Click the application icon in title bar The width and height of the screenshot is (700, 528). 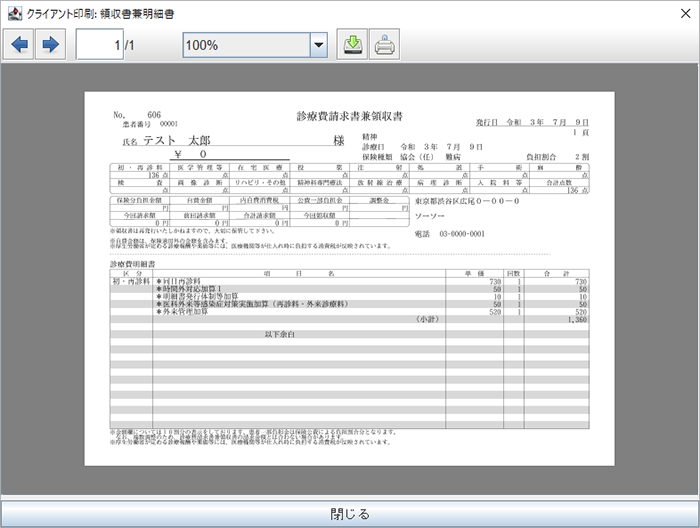[12, 11]
